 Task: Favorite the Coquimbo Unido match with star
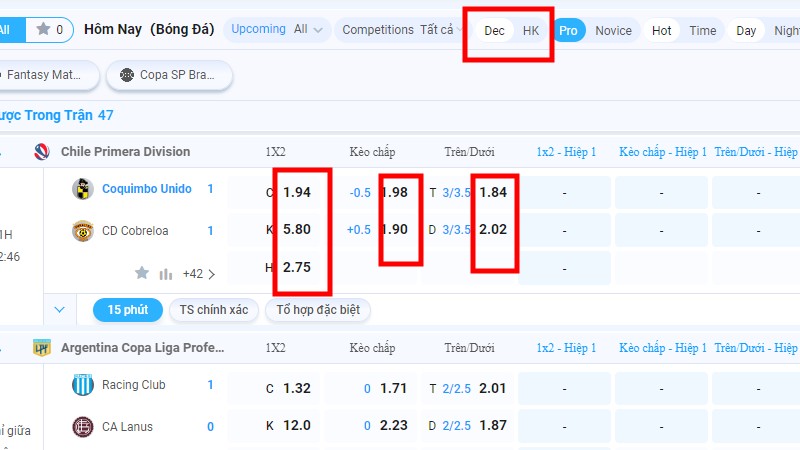[x=142, y=273]
